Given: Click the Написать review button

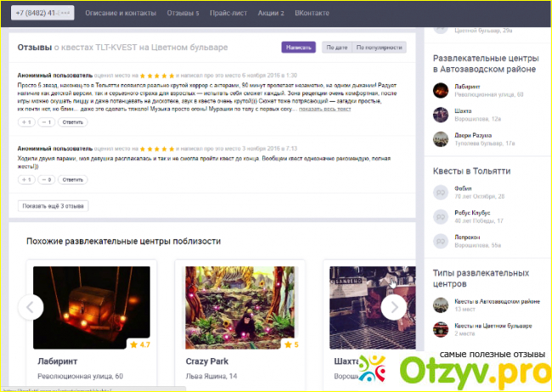Looking at the screenshot, I should (299, 48).
